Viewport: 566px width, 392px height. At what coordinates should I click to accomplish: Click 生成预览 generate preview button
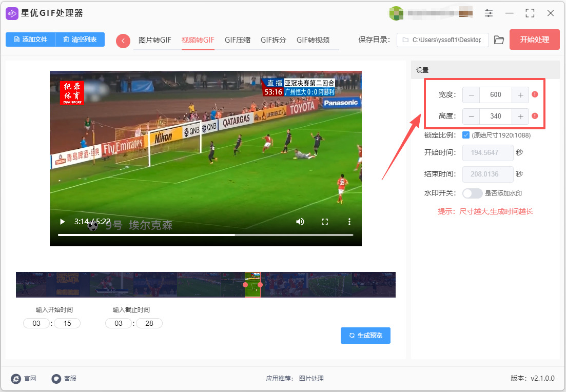366,336
